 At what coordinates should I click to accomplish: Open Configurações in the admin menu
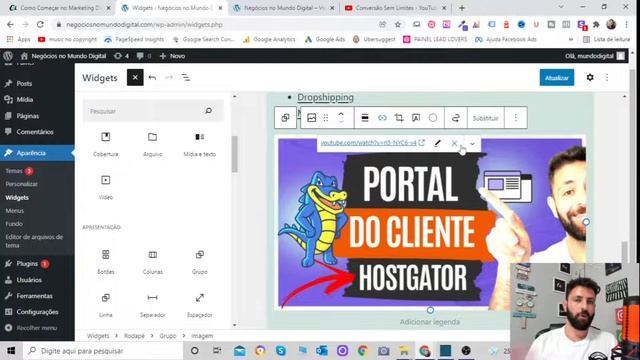37,312
